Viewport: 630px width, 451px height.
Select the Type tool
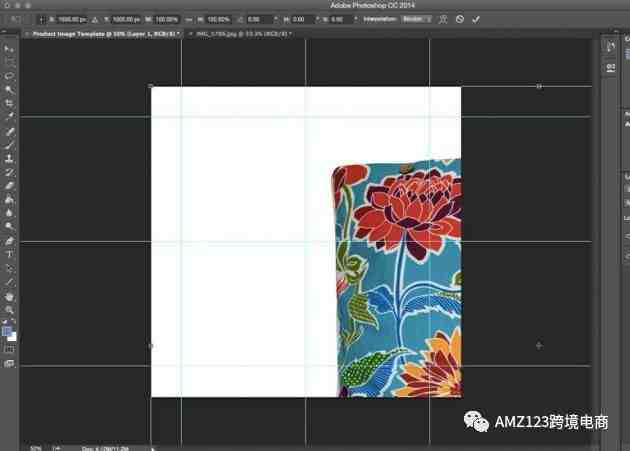tap(9, 254)
